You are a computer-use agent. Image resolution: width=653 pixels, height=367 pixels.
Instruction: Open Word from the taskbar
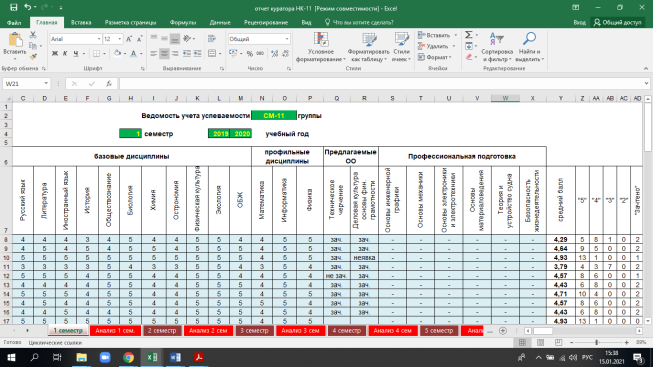pyautogui.click(x=175, y=357)
